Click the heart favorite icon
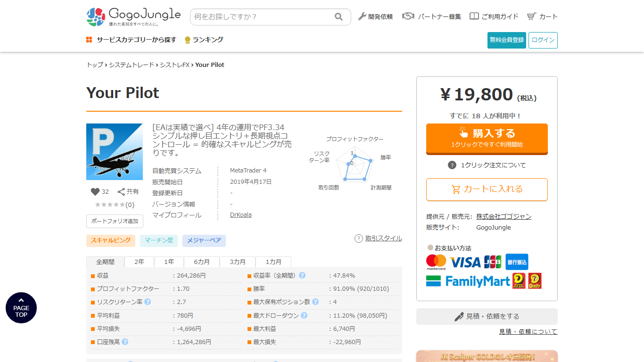644x362 pixels. point(95,192)
